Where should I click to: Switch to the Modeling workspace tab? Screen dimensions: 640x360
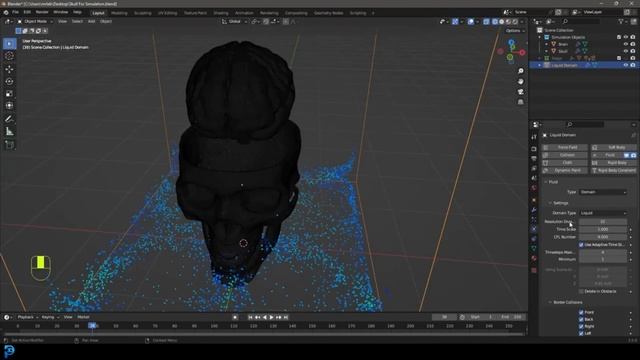coord(119,13)
